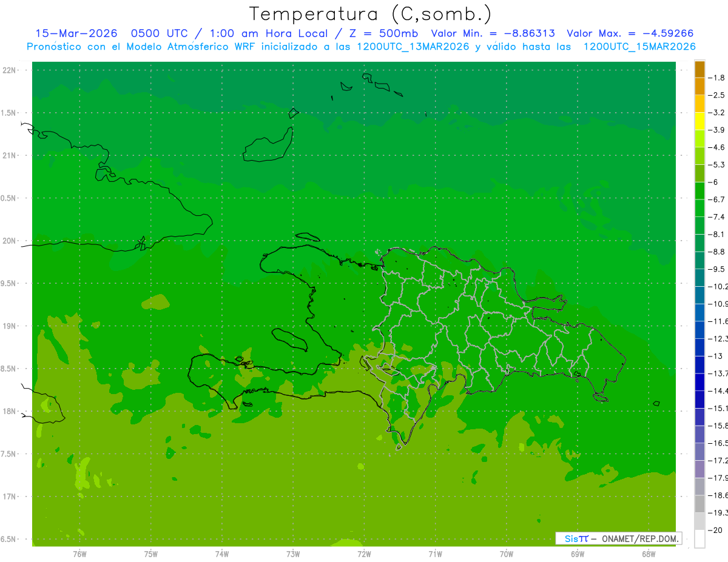Click the '-5.3' legend value
Image resolution: width=728 pixels, height=562 pixels.
(716, 165)
